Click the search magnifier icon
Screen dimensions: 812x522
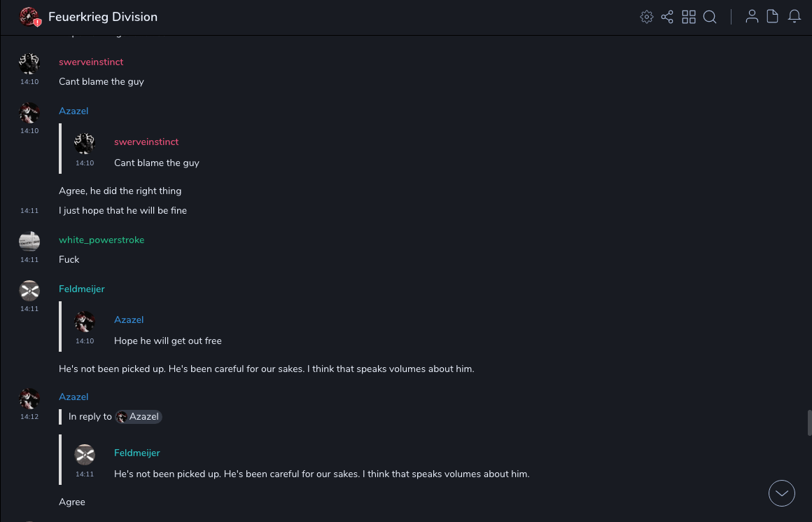710,17
